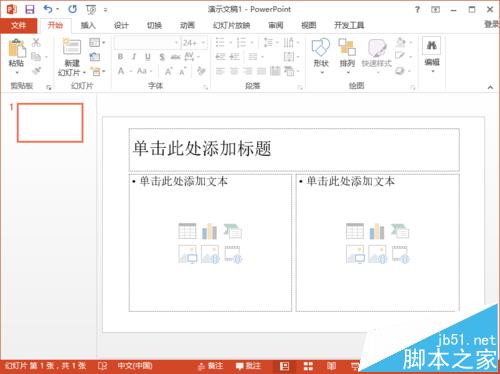This screenshot has width=500, height=374.
Task: Click left content placeholder text 单击此处添加文本
Action: pyautogui.click(x=183, y=181)
